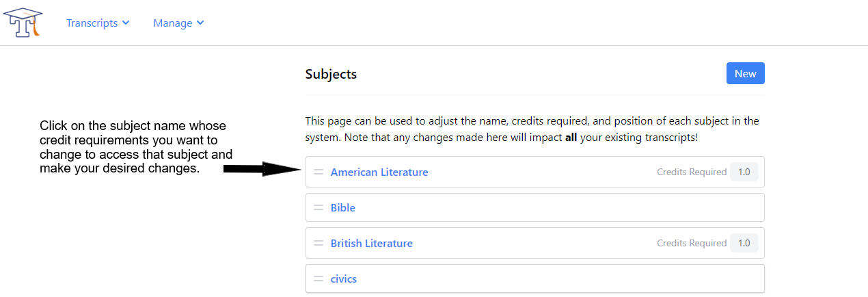
Task: Select the British Literature reorder handle
Action: [318, 243]
